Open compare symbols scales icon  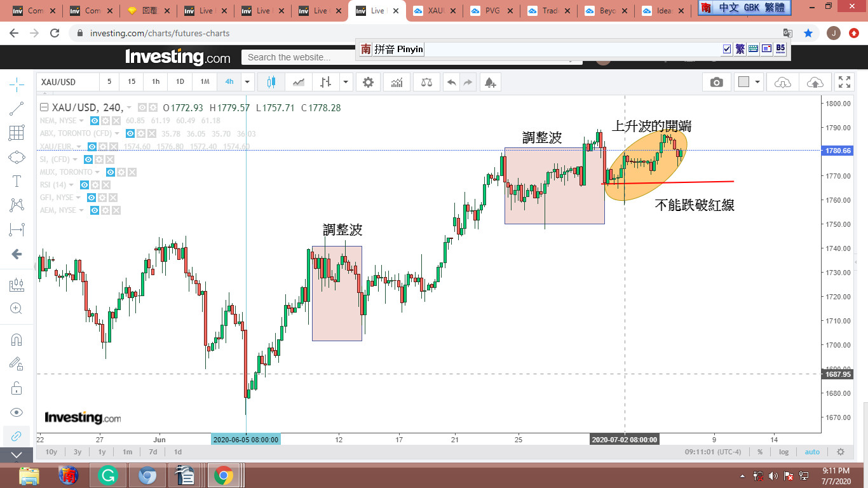(426, 82)
